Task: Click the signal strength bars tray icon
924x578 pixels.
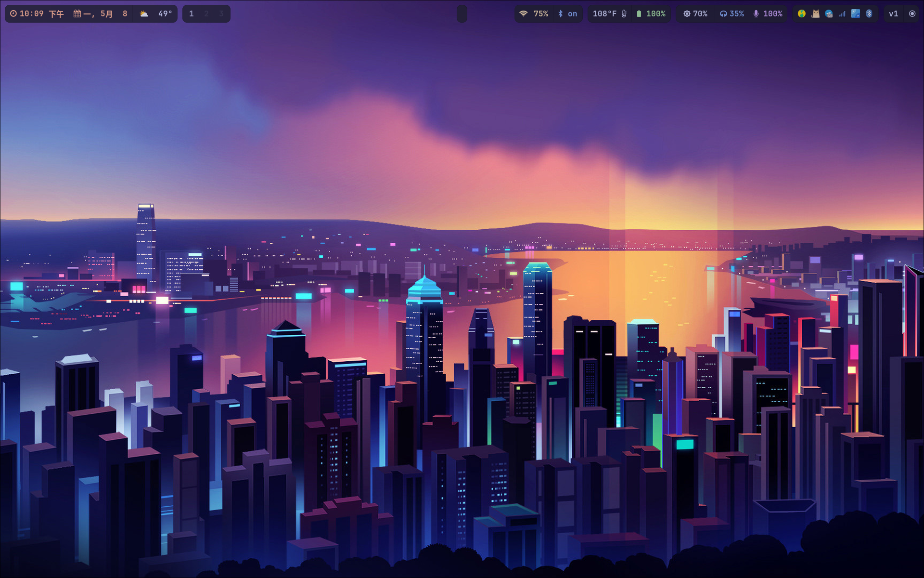Action: (x=842, y=14)
